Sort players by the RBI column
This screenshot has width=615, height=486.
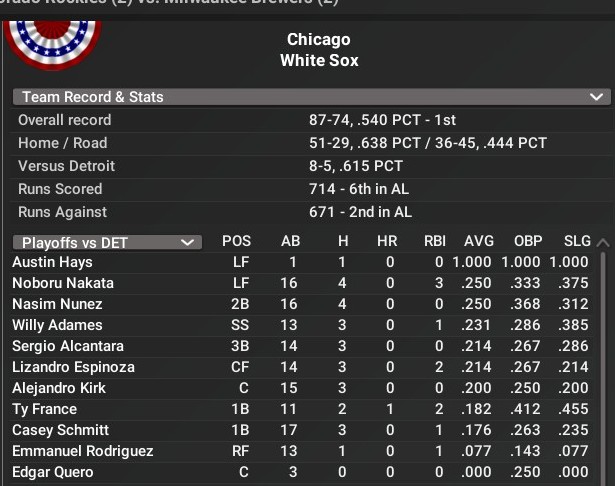433,241
